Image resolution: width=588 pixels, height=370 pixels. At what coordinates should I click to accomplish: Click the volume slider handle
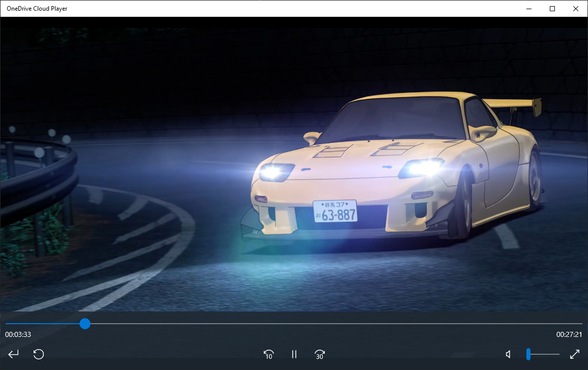coord(528,354)
